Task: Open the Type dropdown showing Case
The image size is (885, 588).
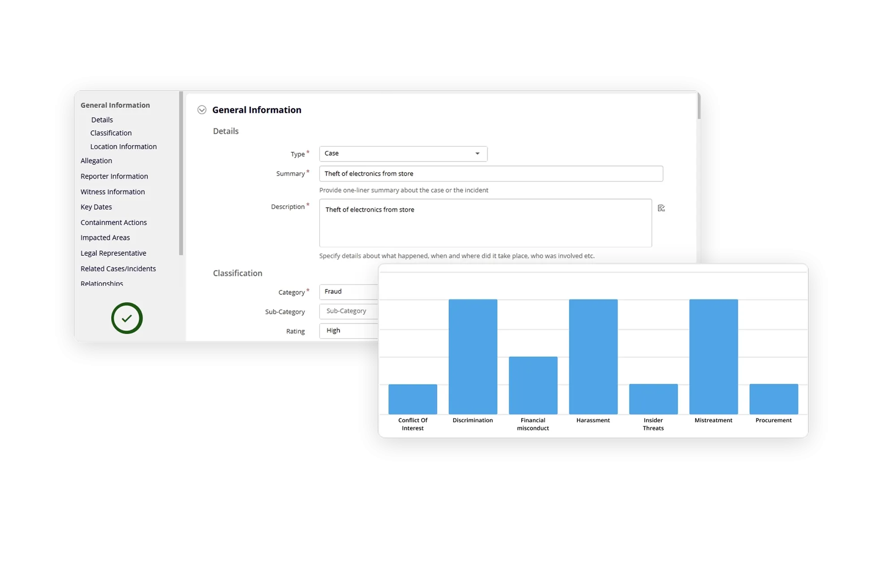Action: (403, 154)
